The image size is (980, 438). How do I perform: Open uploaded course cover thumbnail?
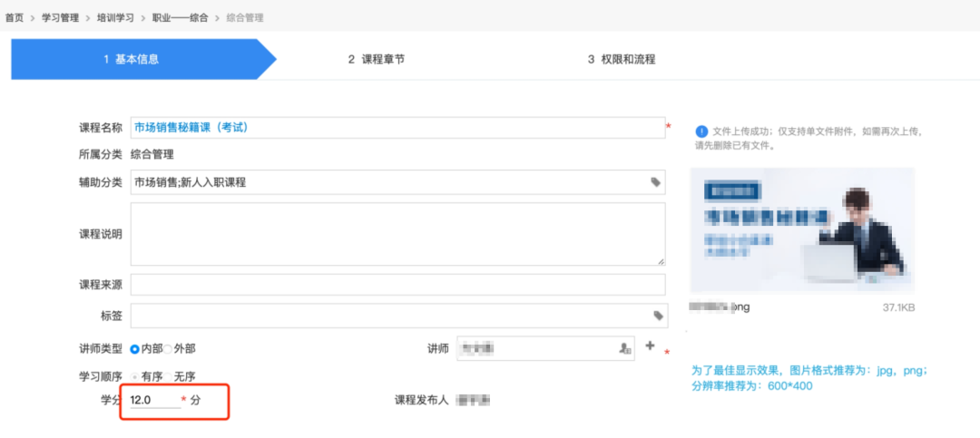click(x=802, y=230)
